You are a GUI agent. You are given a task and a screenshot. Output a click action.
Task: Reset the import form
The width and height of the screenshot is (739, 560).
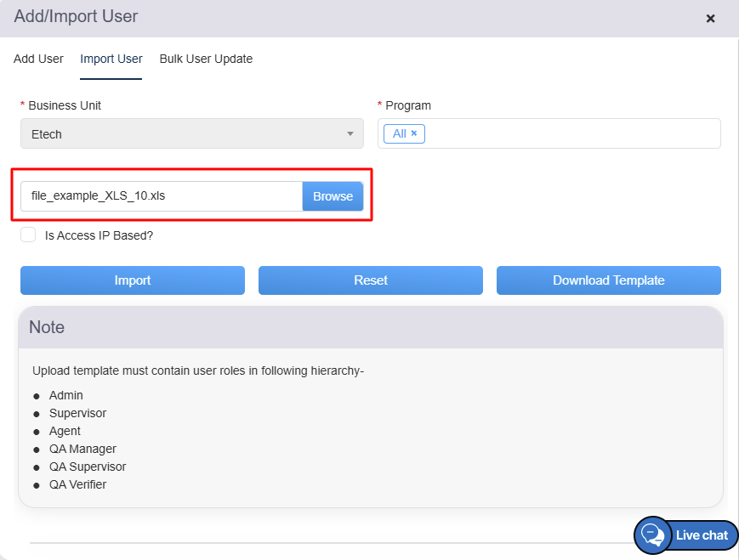(370, 280)
